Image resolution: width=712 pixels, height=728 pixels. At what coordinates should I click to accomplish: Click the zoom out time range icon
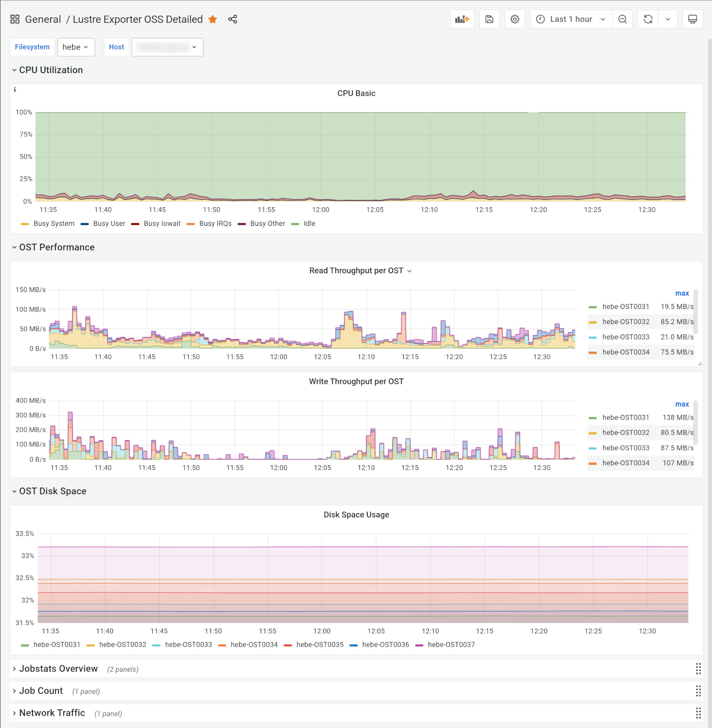tap(622, 19)
